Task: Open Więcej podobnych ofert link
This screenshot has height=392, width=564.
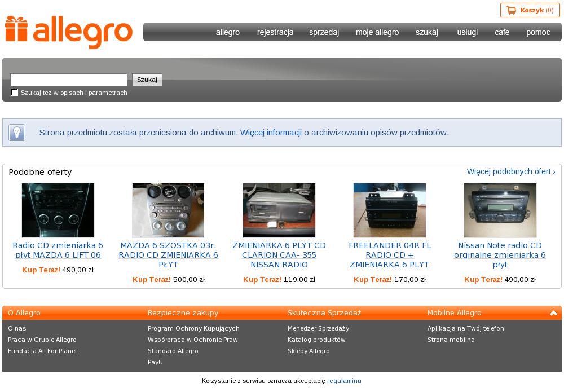Action: pos(511,171)
